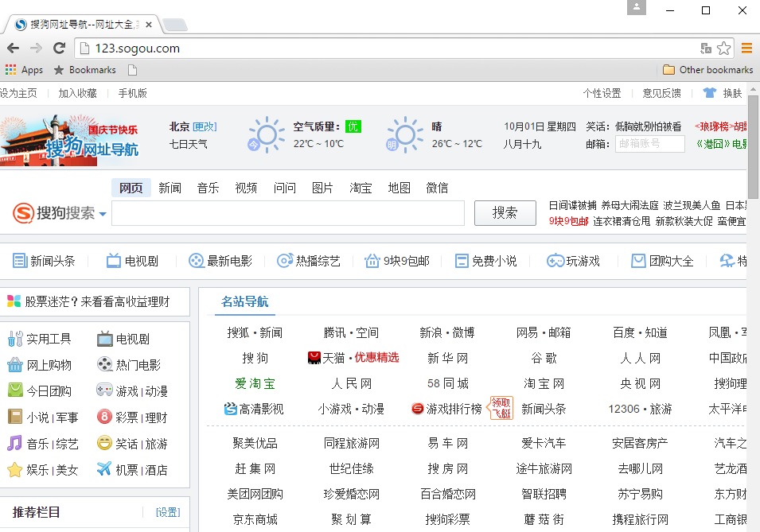
Task: Open the 12306·旅游 link
Action: tap(641, 409)
